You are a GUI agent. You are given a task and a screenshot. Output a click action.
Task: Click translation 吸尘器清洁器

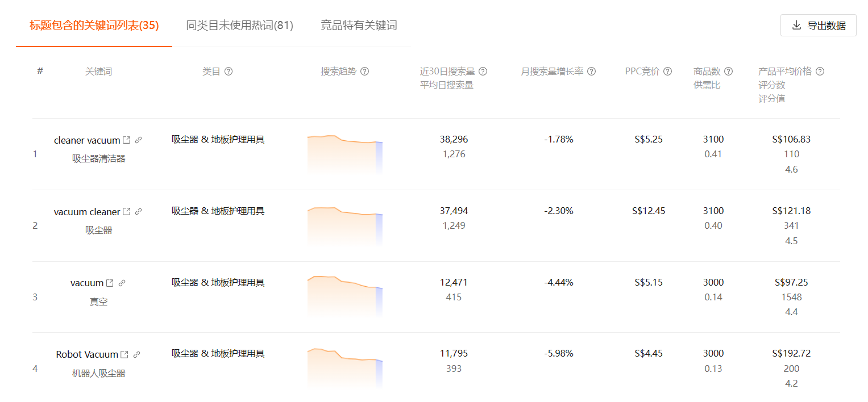(98, 159)
